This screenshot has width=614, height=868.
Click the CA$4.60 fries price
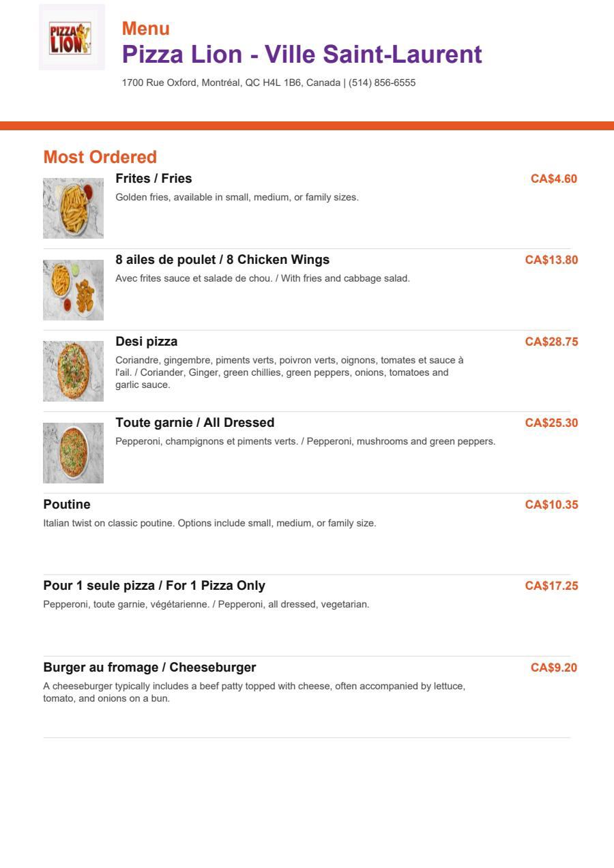(x=554, y=179)
